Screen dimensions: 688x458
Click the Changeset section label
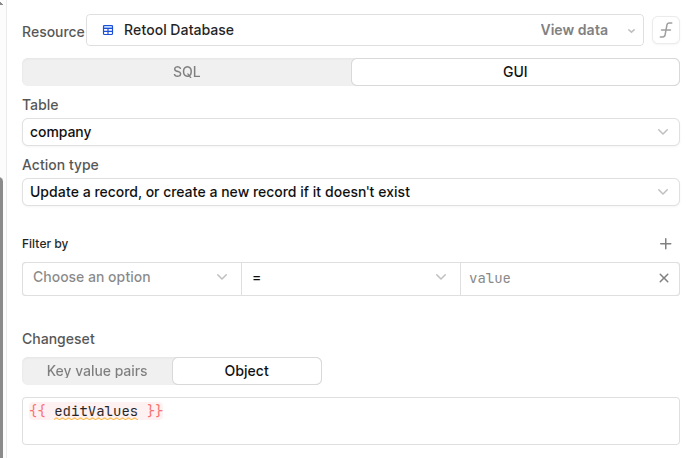[x=58, y=339]
